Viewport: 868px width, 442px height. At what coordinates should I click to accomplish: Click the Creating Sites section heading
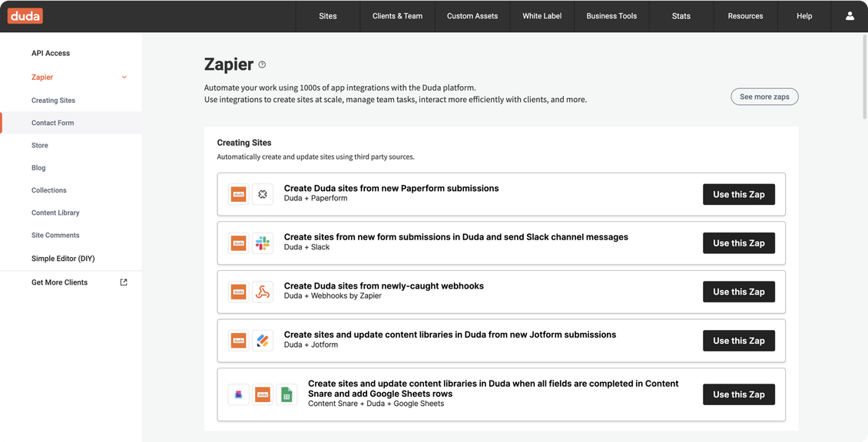click(x=244, y=143)
